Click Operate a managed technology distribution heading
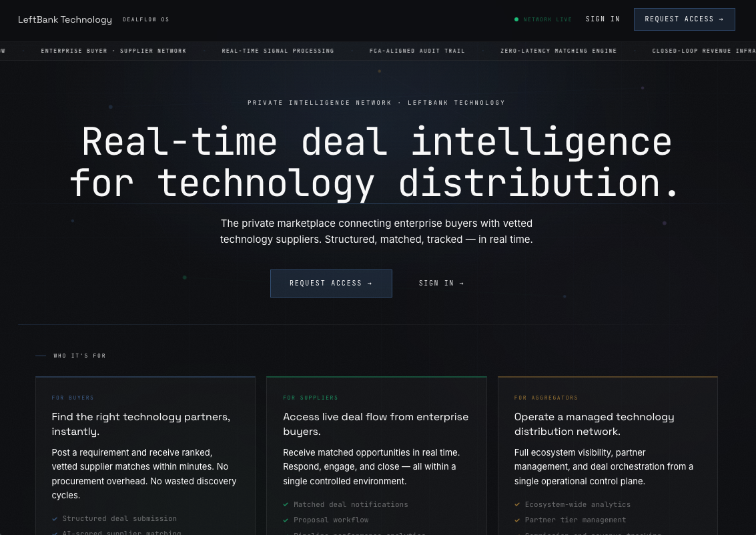The width and height of the screenshot is (756, 535). click(x=594, y=424)
